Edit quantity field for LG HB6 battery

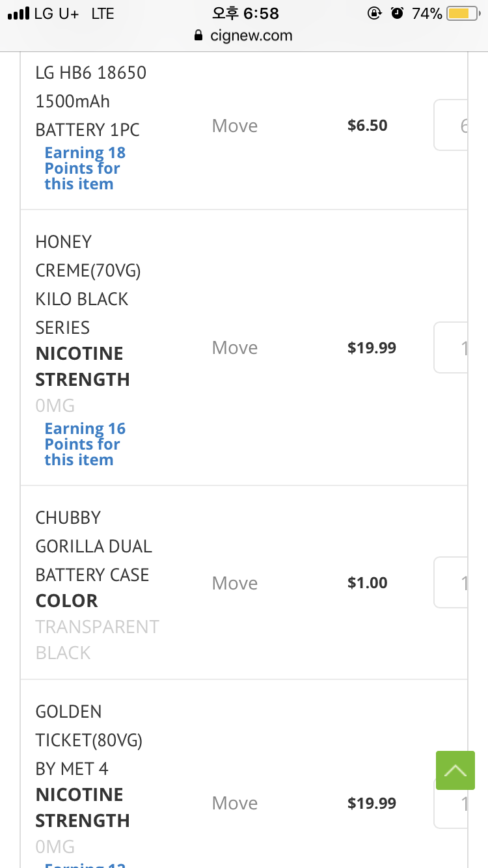tap(452, 126)
